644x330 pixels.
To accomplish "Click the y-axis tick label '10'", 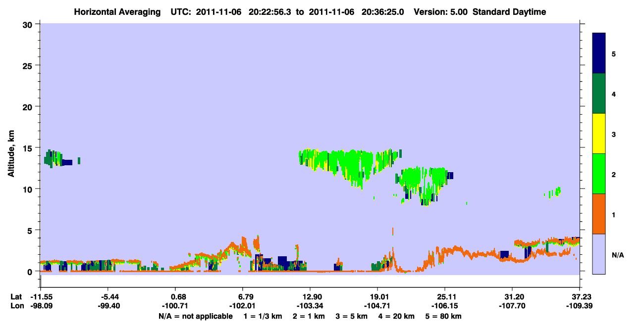I will pyautogui.click(x=29, y=189).
